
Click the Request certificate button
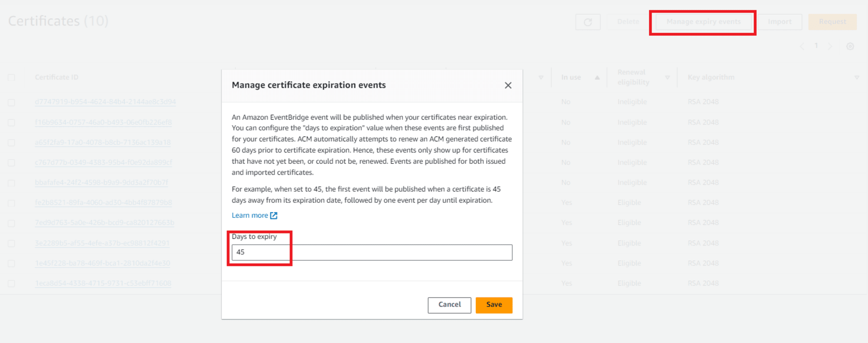[x=832, y=22]
